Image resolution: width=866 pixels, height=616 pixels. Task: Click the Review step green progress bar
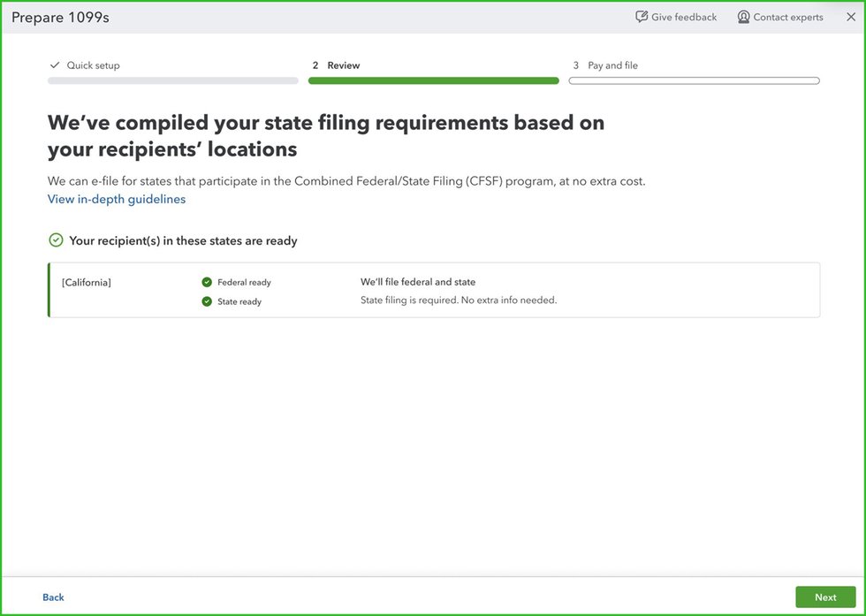433,80
